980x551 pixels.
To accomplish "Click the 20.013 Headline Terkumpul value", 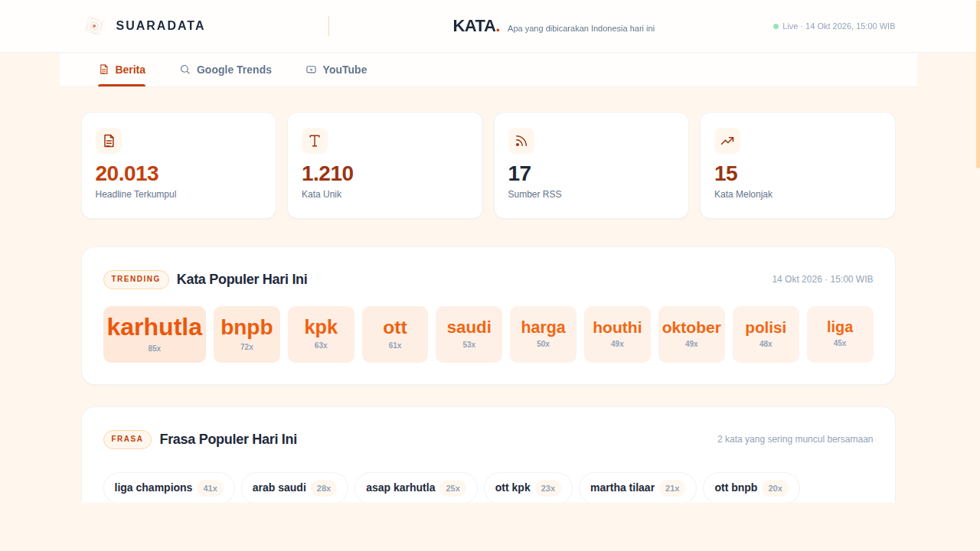I will coord(127,174).
